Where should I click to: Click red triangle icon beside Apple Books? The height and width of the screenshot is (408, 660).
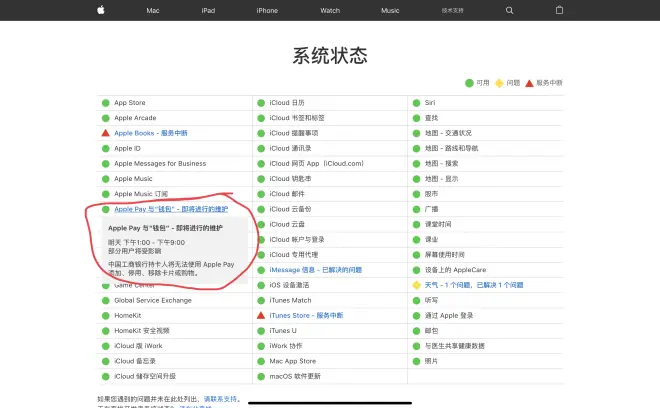pyautogui.click(x=105, y=133)
